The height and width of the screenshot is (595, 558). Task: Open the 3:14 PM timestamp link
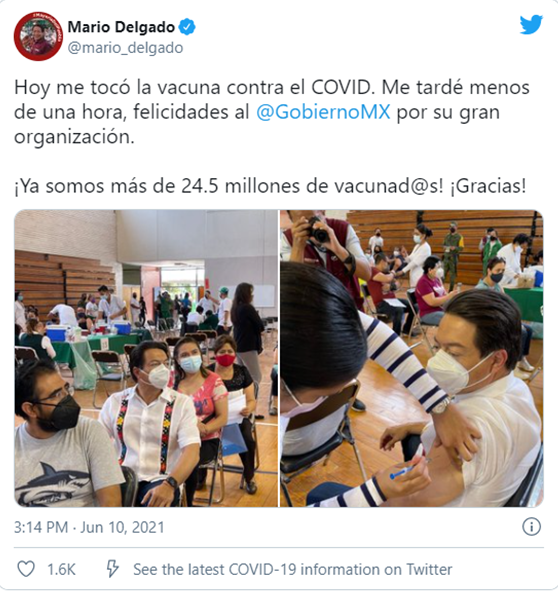coord(41,527)
